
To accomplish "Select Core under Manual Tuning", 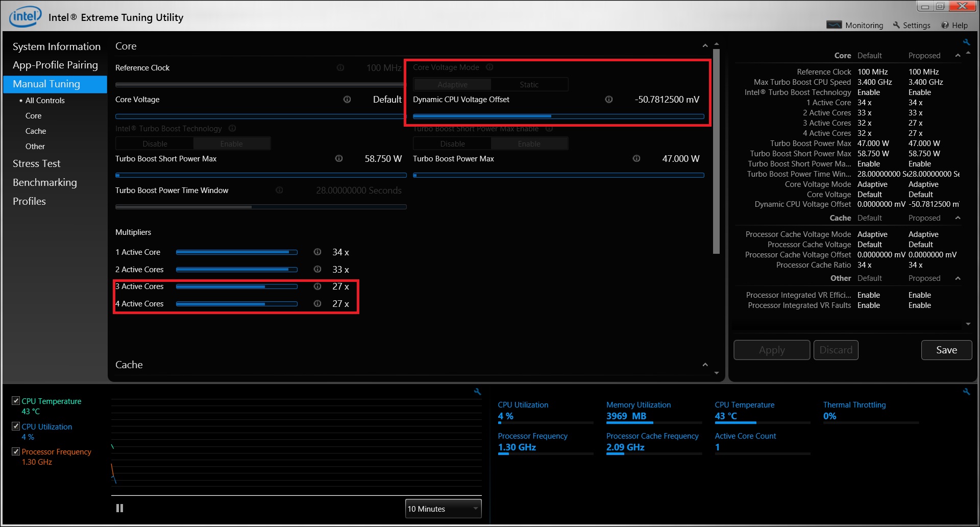I will click(x=33, y=116).
